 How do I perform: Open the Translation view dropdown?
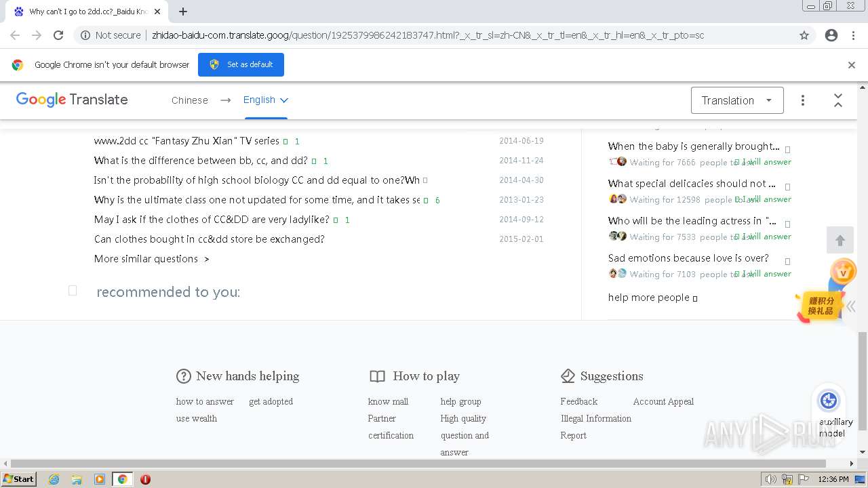(x=737, y=100)
